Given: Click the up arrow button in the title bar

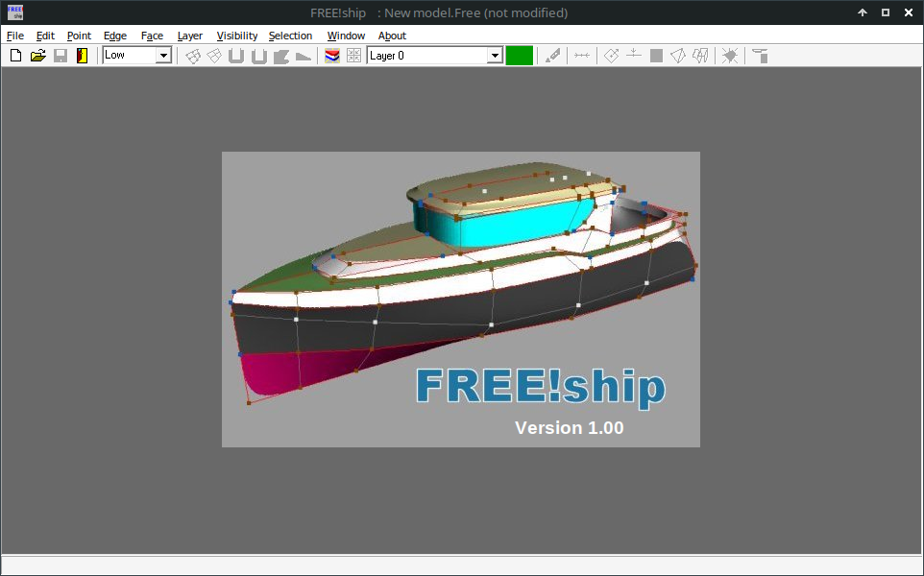Looking at the screenshot, I should click(x=863, y=12).
